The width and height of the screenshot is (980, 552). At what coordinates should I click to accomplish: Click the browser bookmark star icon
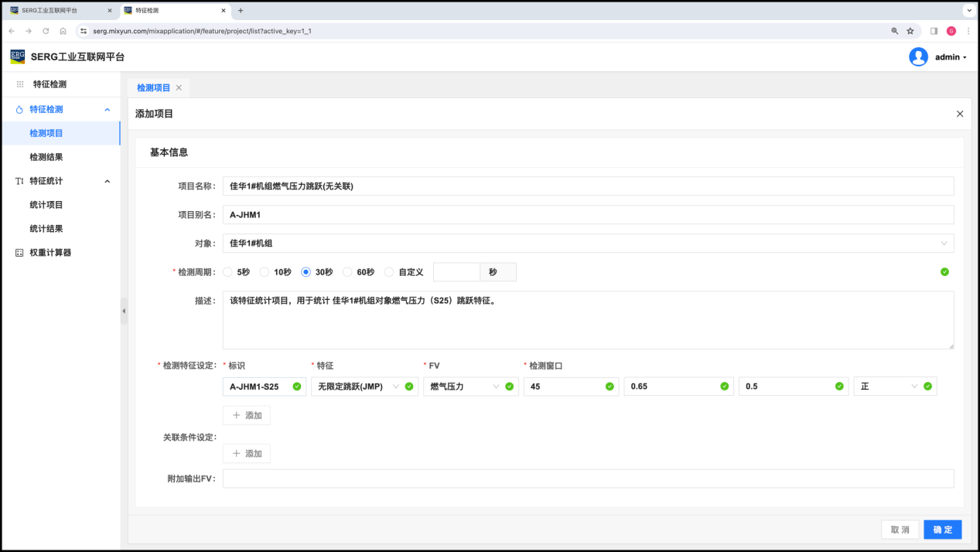(x=910, y=31)
